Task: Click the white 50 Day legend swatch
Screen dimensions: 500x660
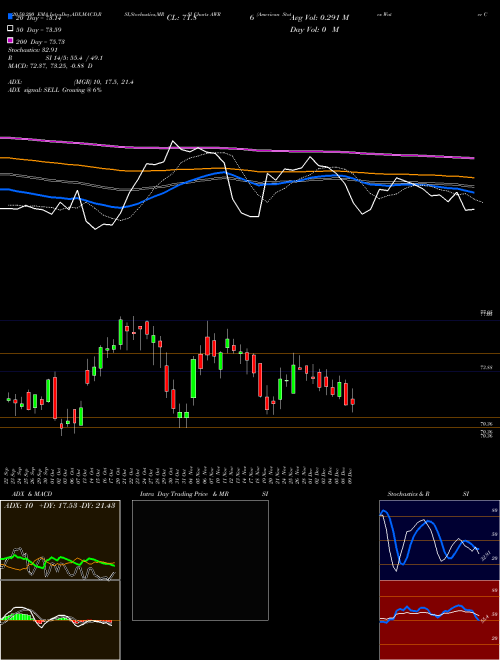Action: [x=10, y=29]
